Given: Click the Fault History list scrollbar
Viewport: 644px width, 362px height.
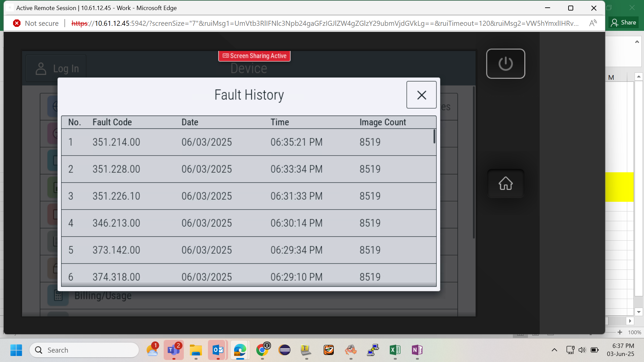Looking at the screenshot, I should [434, 136].
